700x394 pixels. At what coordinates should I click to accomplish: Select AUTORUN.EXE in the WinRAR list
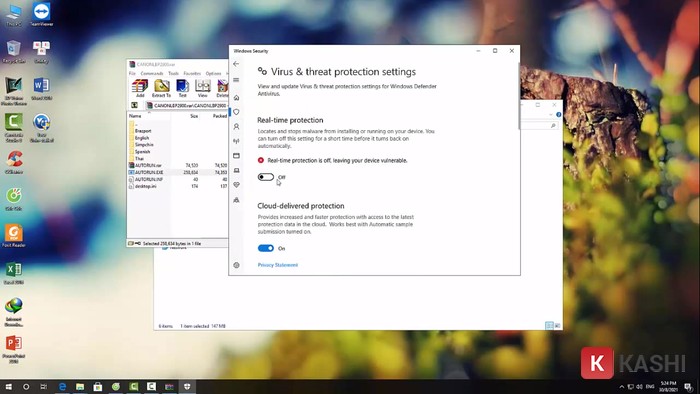pos(149,172)
